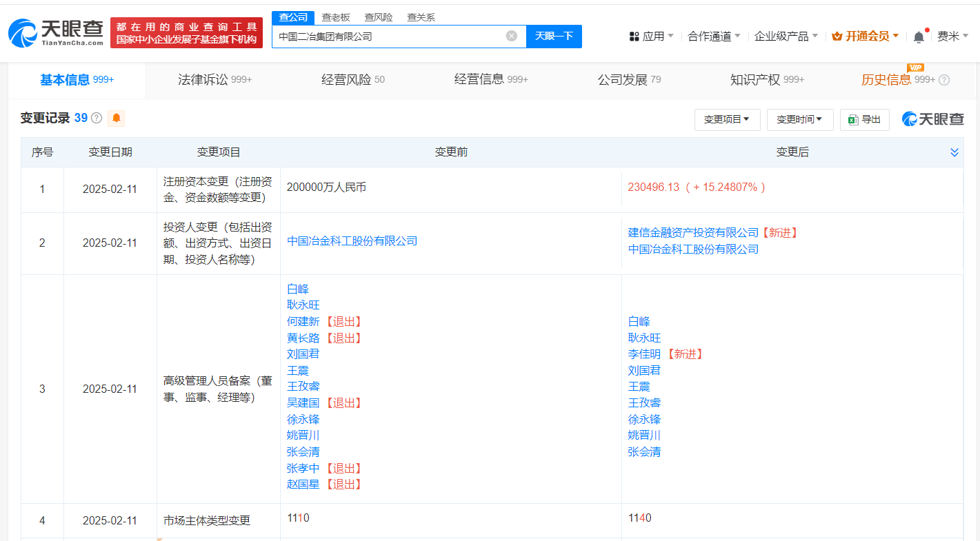Screen dimensions: 980x541
Task: Expand the table with the double chevron icon
Action: pyautogui.click(x=954, y=152)
